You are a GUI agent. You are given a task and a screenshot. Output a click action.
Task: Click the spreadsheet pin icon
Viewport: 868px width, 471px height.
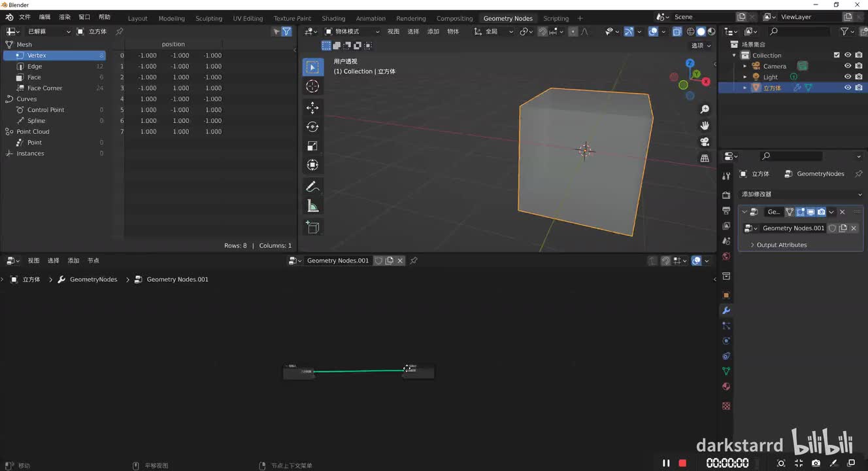pyautogui.click(x=120, y=31)
